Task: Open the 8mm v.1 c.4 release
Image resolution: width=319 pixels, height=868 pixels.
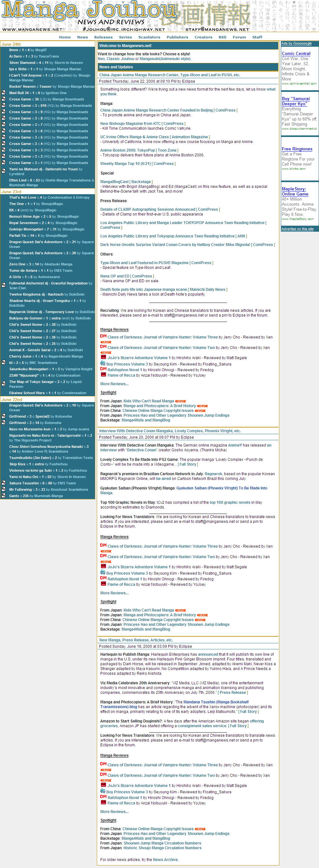Action: pos(28,50)
